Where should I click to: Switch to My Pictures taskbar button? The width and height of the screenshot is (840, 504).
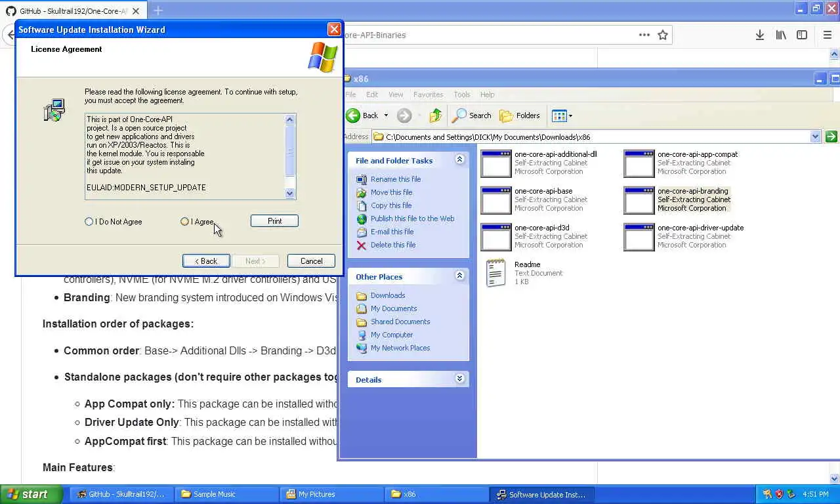tap(331, 494)
